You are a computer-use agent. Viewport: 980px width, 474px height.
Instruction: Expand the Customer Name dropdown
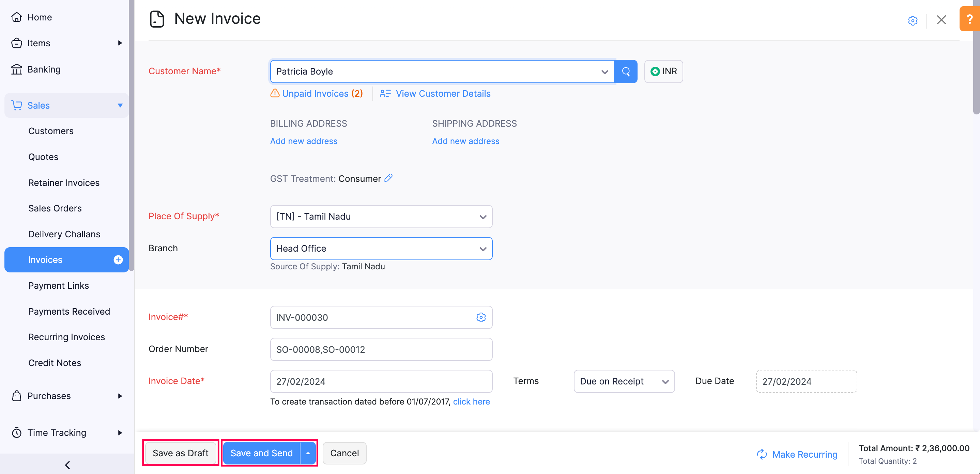click(605, 72)
